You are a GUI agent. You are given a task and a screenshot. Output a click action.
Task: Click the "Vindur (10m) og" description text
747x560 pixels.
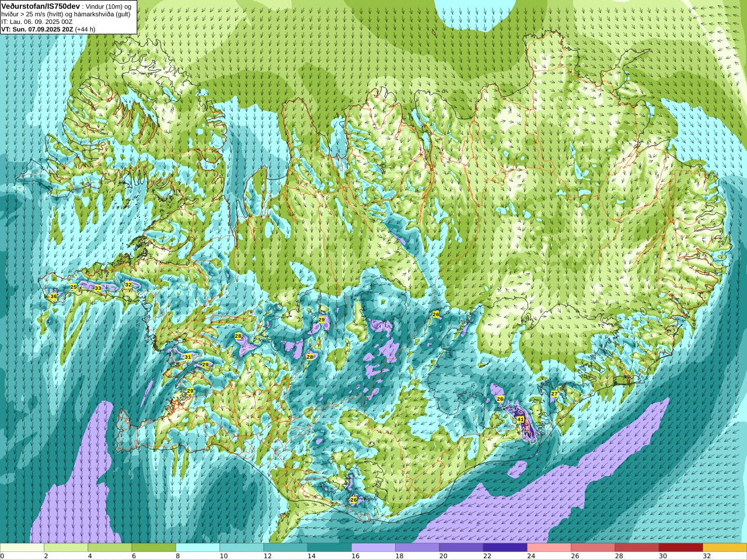pos(109,6)
